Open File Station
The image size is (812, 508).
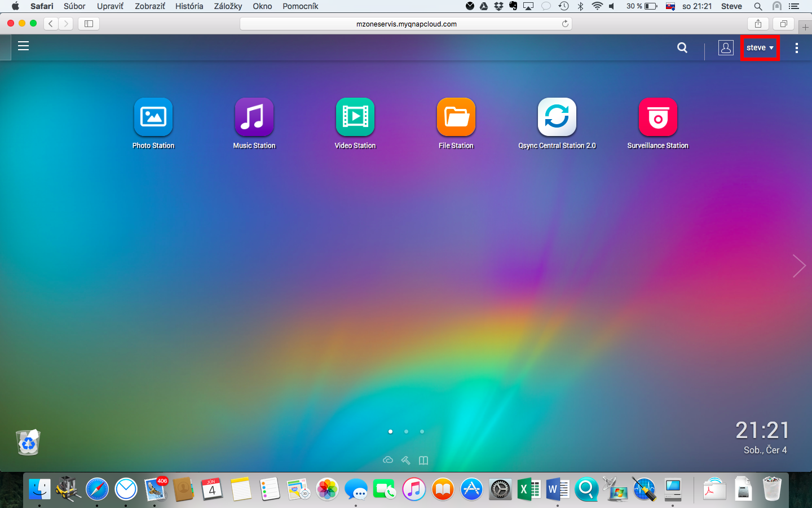[x=456, y=117]
